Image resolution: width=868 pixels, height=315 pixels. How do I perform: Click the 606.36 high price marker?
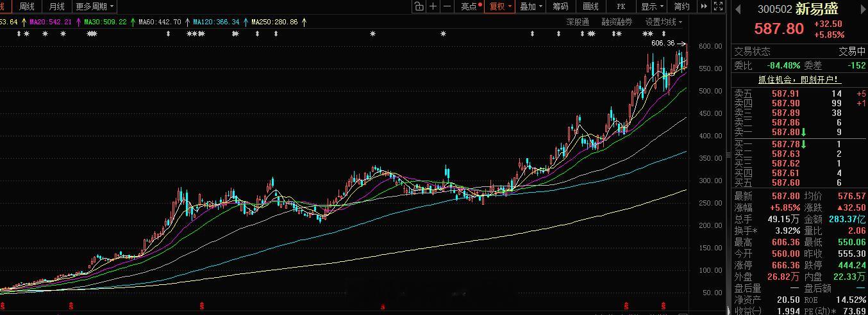[663, 43]
